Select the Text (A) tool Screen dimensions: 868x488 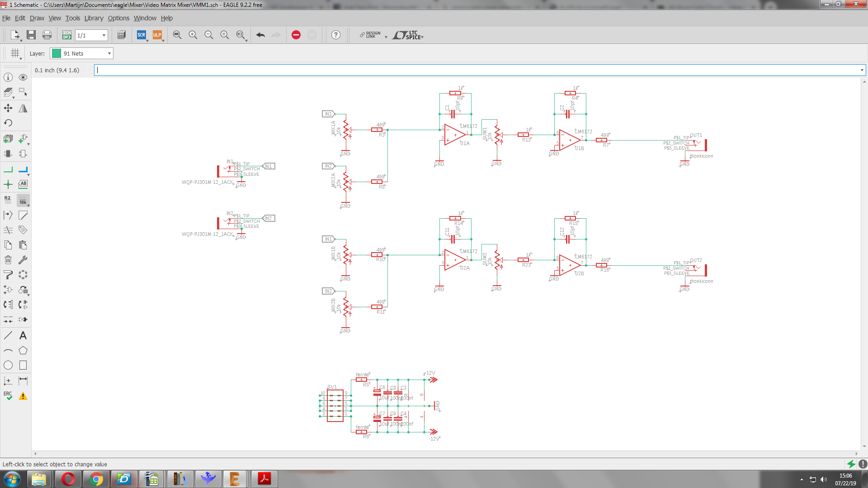(x=23, y=335)
